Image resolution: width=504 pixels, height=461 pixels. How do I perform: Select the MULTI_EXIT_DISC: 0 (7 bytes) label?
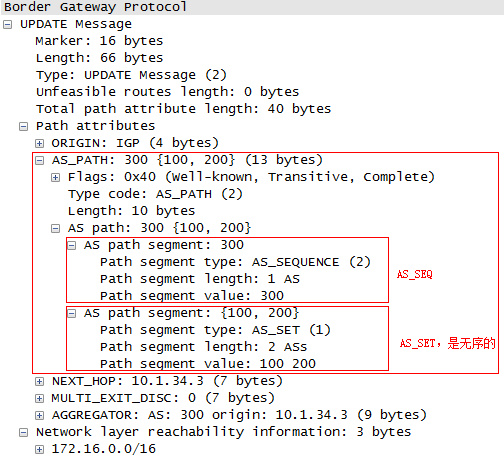click(x=163, y=398)
